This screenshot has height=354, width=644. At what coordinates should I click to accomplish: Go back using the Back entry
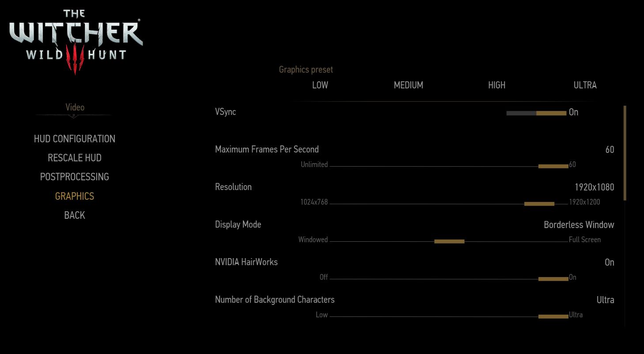75,215
